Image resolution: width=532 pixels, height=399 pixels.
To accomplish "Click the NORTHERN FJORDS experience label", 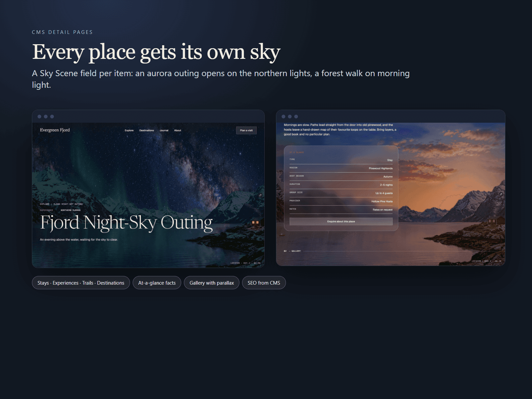I will click(x=70, y=210).
